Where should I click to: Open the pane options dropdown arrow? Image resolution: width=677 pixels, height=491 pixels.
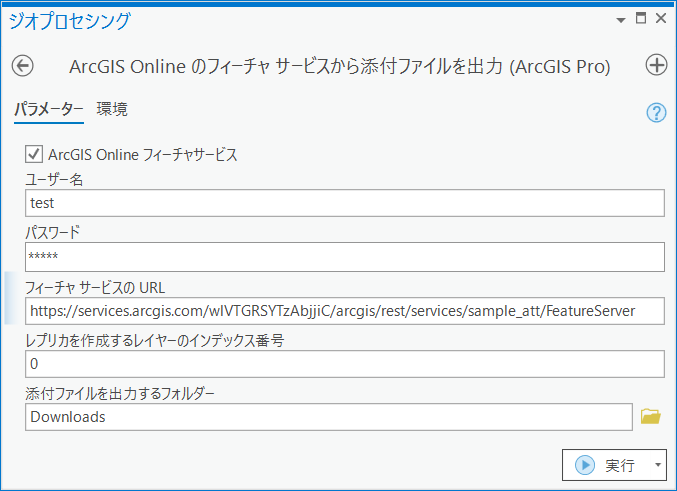click(621, 20)
